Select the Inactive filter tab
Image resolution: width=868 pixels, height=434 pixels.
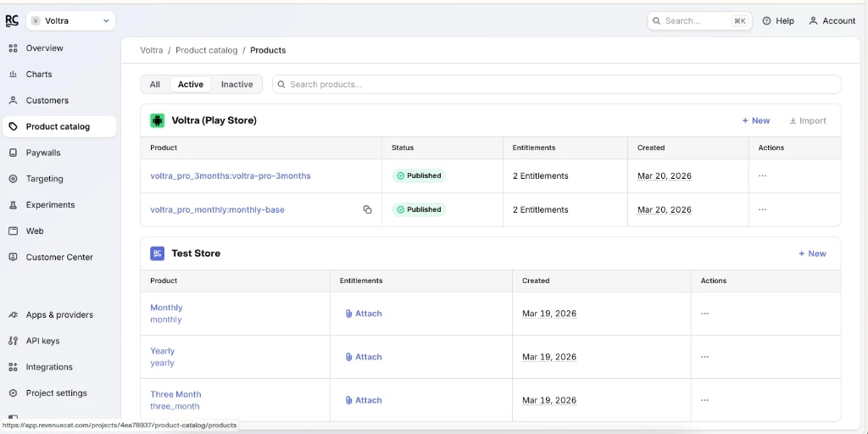tap(236, 85)
